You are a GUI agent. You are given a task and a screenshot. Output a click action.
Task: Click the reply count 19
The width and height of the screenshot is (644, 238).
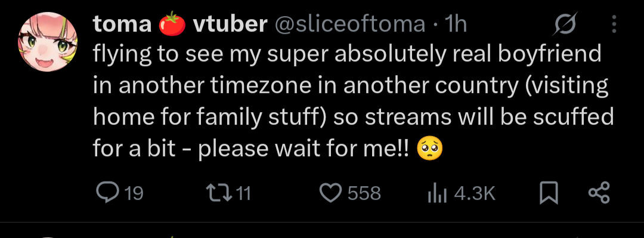click(x=133, y=193)
